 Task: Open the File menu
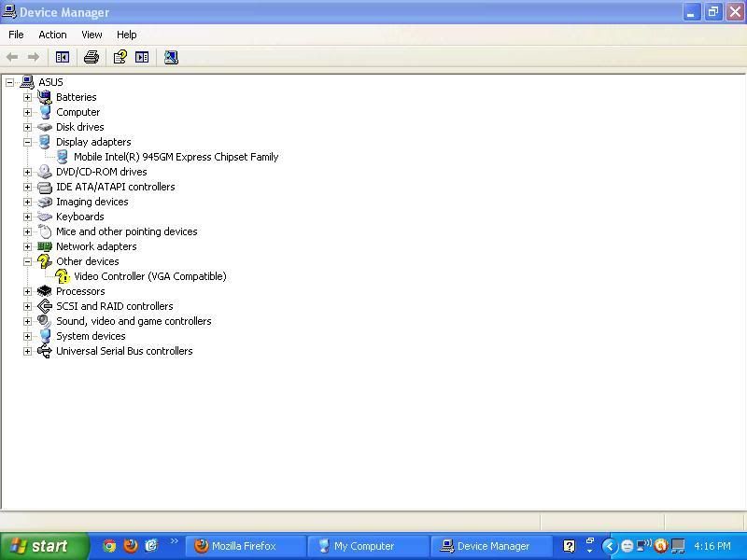coord(16,35)
